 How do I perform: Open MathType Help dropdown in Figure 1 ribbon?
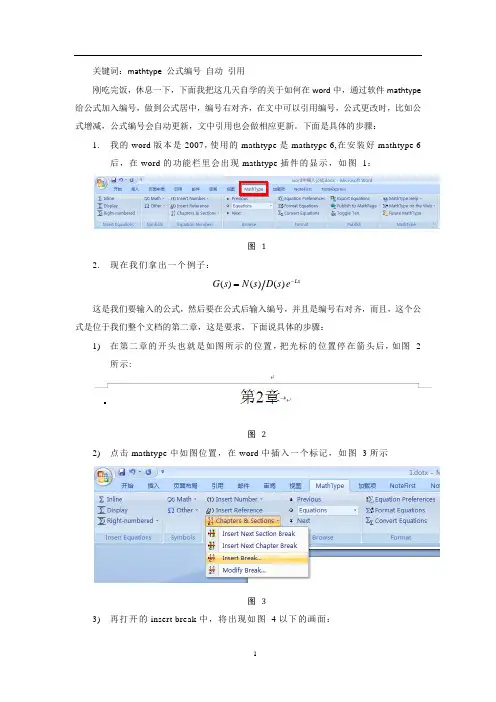click(402, 198)
